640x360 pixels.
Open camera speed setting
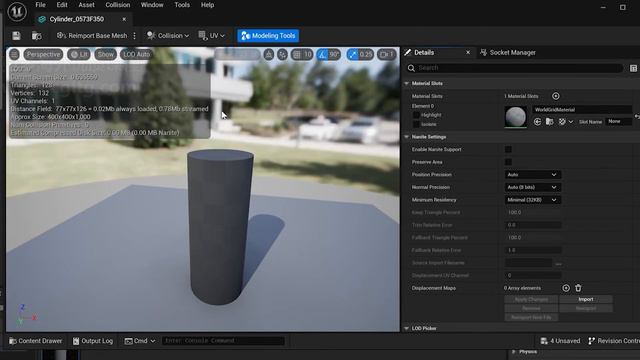(x=387, y=54)
